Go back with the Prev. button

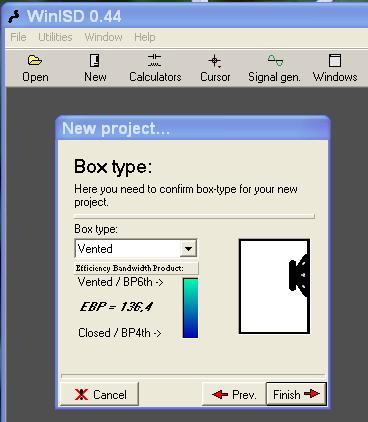(234, 394)
